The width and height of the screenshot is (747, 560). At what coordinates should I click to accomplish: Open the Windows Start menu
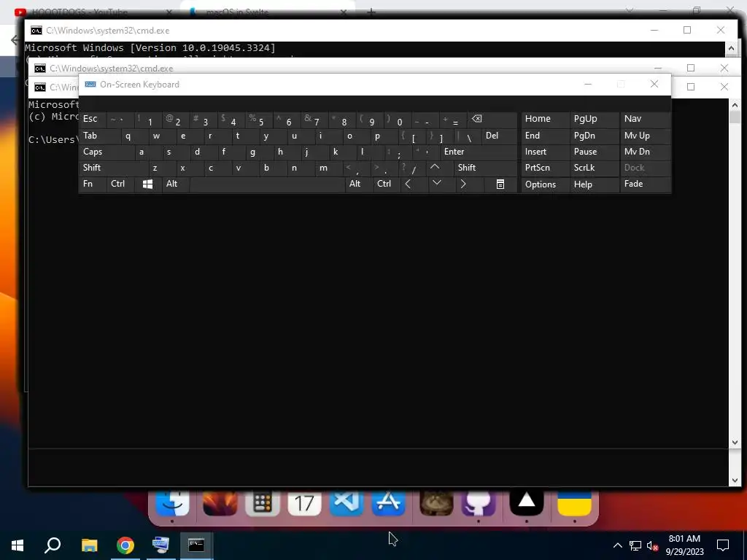(18, 545)
